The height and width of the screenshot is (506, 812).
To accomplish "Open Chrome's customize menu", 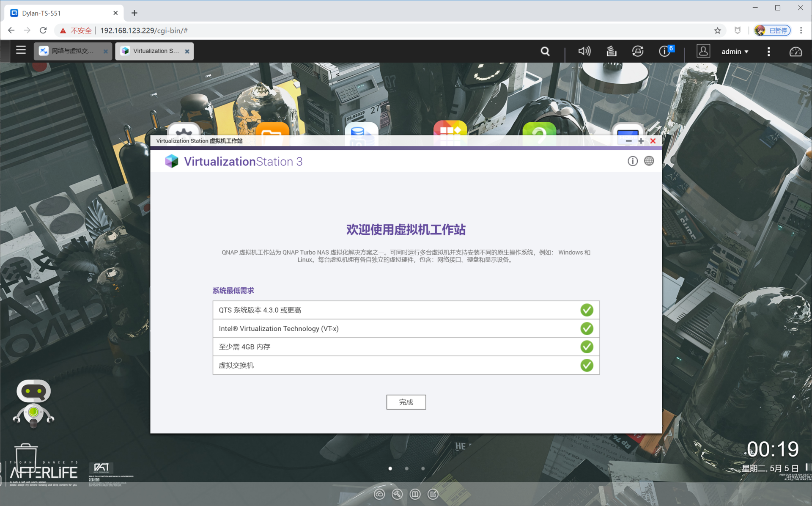I will (801, 30).
